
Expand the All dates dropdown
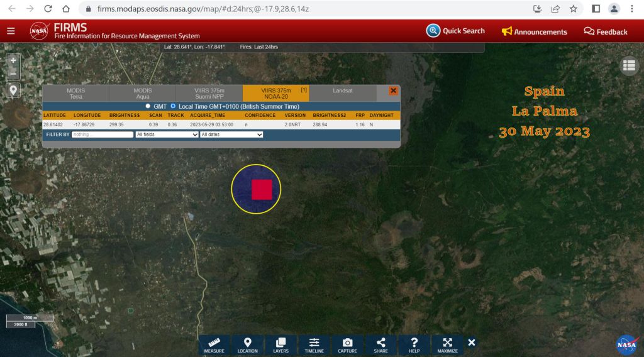[x=231, y=135]
